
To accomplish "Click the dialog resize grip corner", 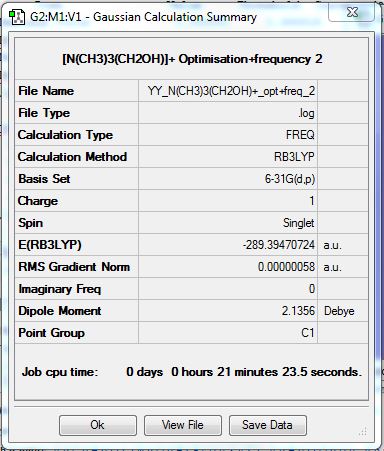I will (363, 431).
